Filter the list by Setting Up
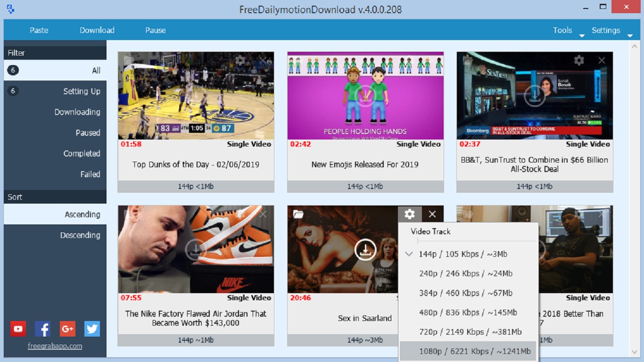The image size is (644, 362). [55, 91]
